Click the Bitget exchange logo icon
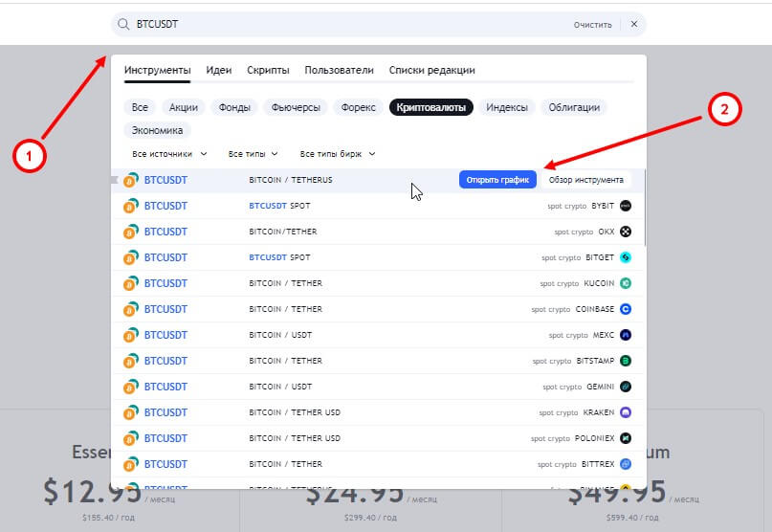The image size is (772, 532). pyautogui.click(x=626, y=257)
